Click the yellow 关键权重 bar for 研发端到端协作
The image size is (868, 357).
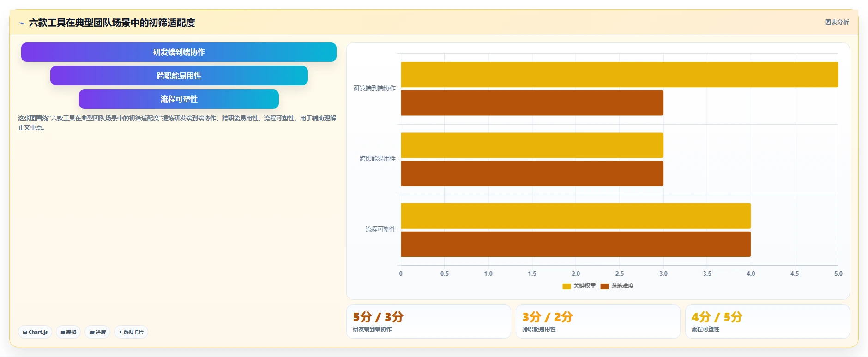click(620, 75)
